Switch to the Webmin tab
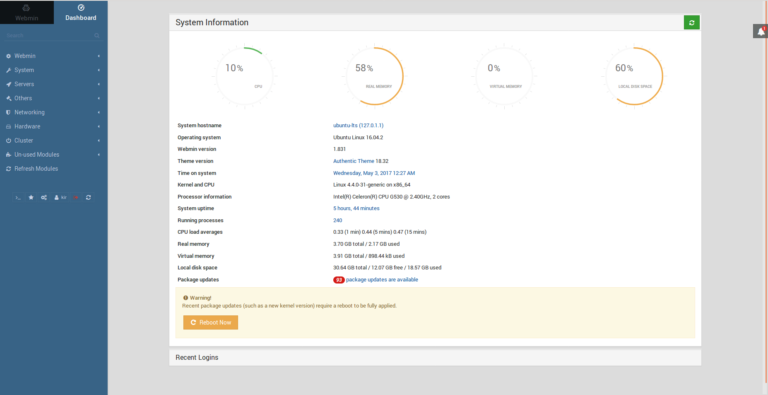The image size is (768, 395). pyautogui.click(x=27, y=12)
